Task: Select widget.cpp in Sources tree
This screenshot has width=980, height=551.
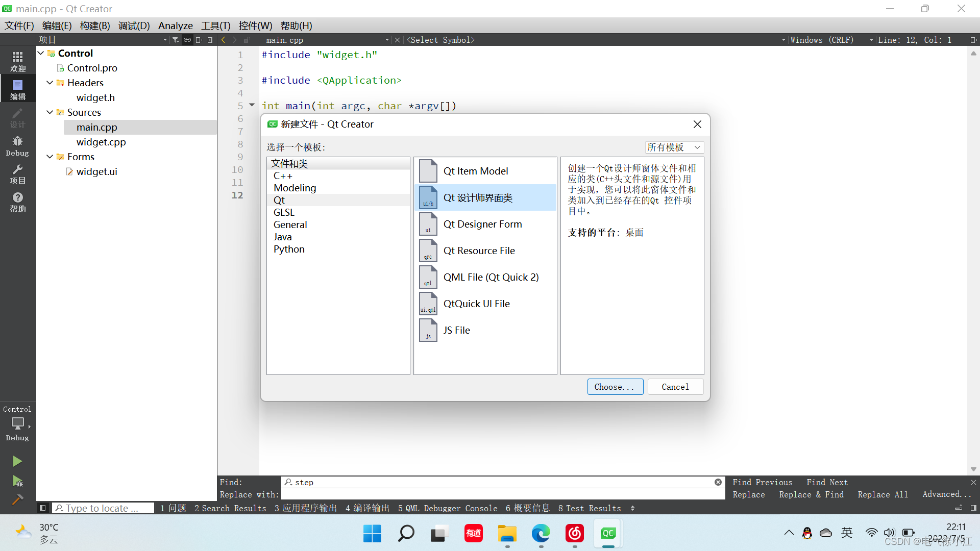Action: pyautogui.click(x=101, y=142)
